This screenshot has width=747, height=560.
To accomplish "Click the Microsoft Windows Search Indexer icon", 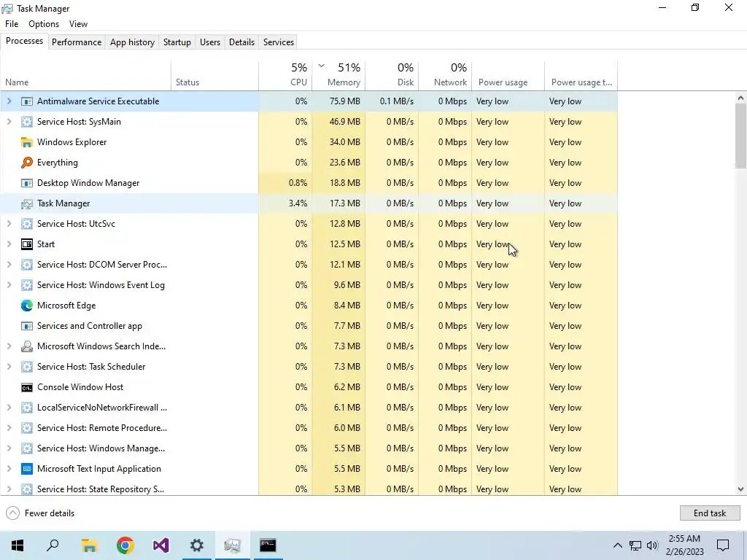I will pyautogui.click(x=27, y=346).
